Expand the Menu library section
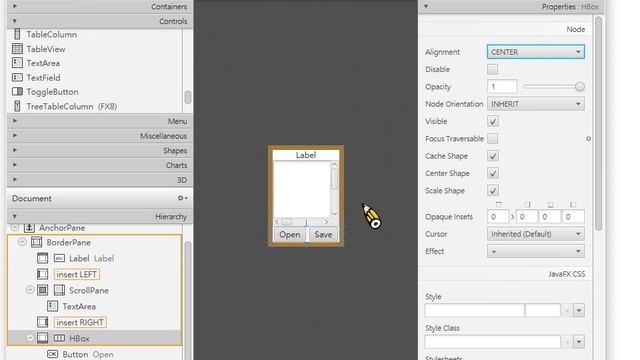Image resolution: width=640 pixels, height=360 pixels. (x=15, y=121)
